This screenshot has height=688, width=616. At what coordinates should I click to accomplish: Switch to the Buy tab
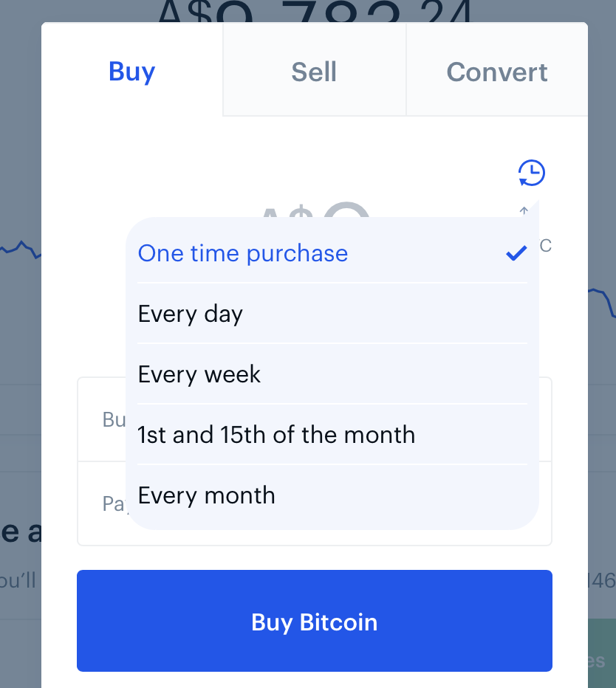(x=132, y=72)
